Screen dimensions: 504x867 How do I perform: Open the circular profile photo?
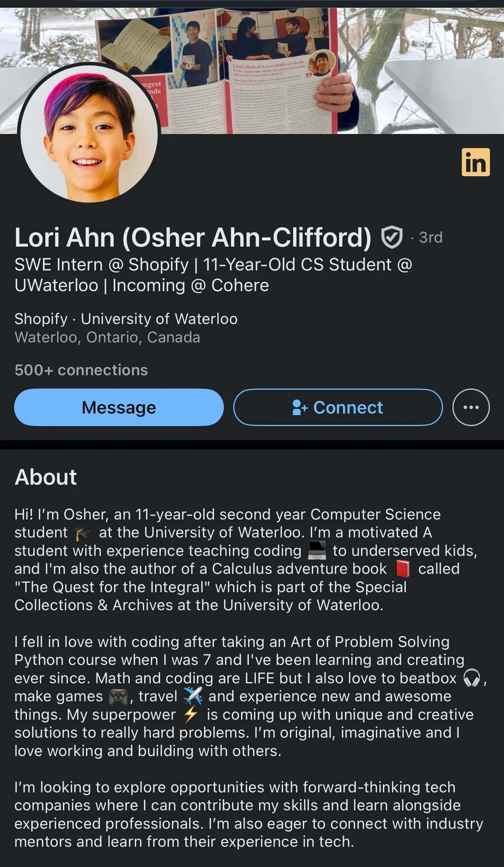(89, 134)
